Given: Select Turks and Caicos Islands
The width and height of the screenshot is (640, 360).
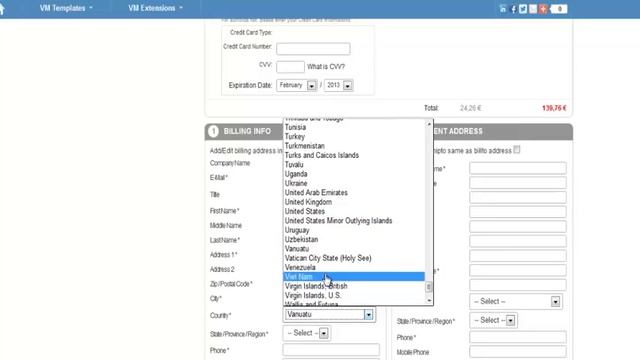Looking at the screenshot, I should tap(354, 156).
